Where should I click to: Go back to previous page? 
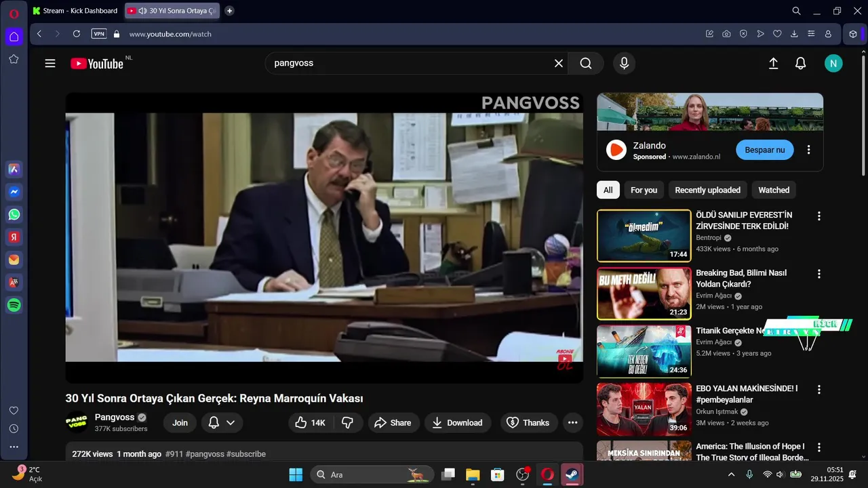39,34
